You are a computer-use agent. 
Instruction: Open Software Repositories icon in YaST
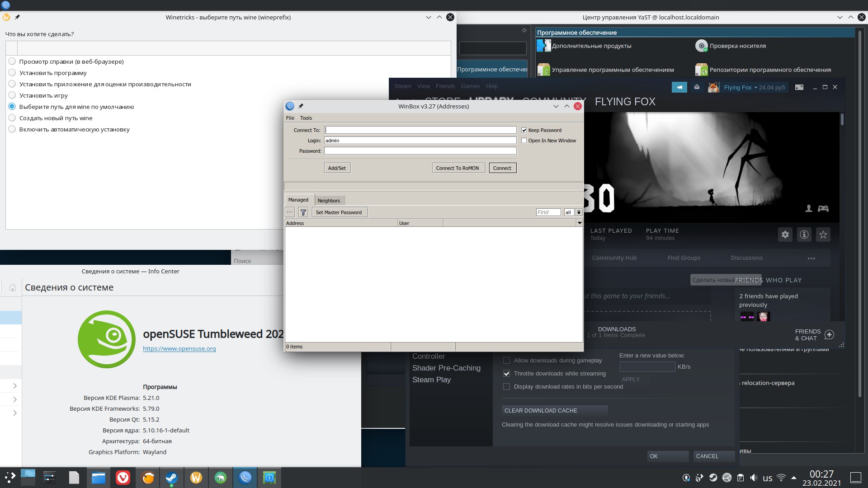pos(701,70)
